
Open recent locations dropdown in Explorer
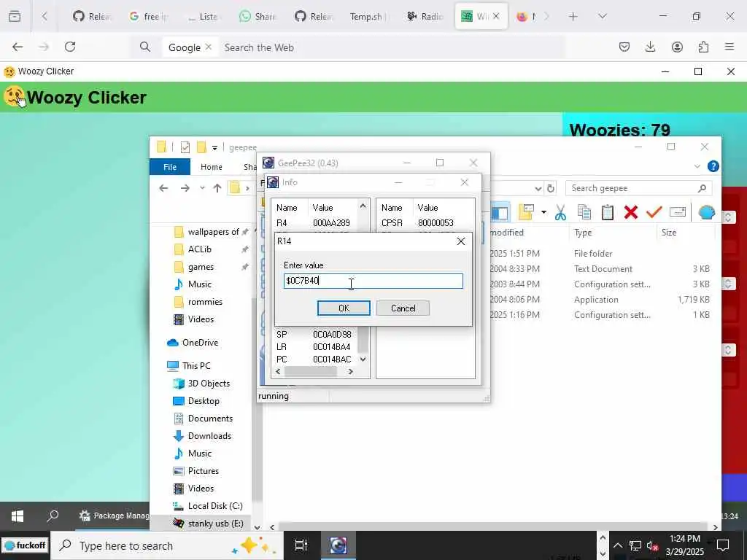pos(203,188)
